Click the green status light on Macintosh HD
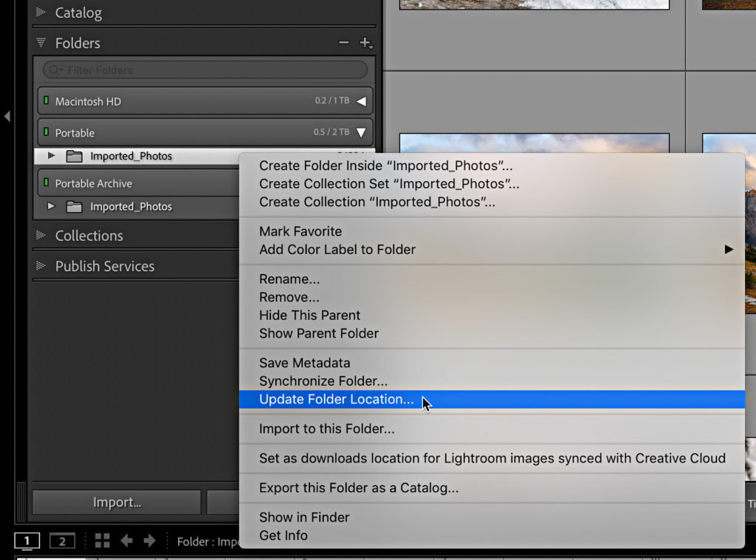The image size is (756, 560). coord(46,101)
